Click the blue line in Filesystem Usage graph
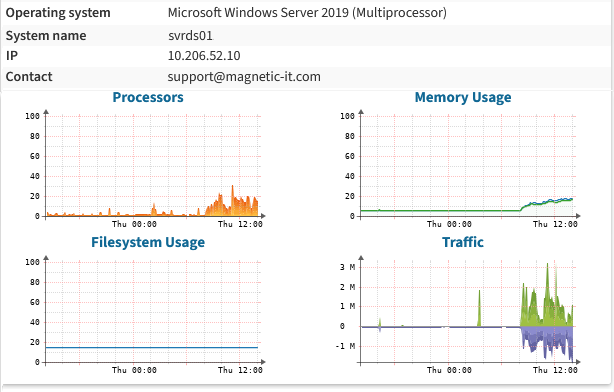614x392 pixels. pyautogui.click(x=152, y=347)
